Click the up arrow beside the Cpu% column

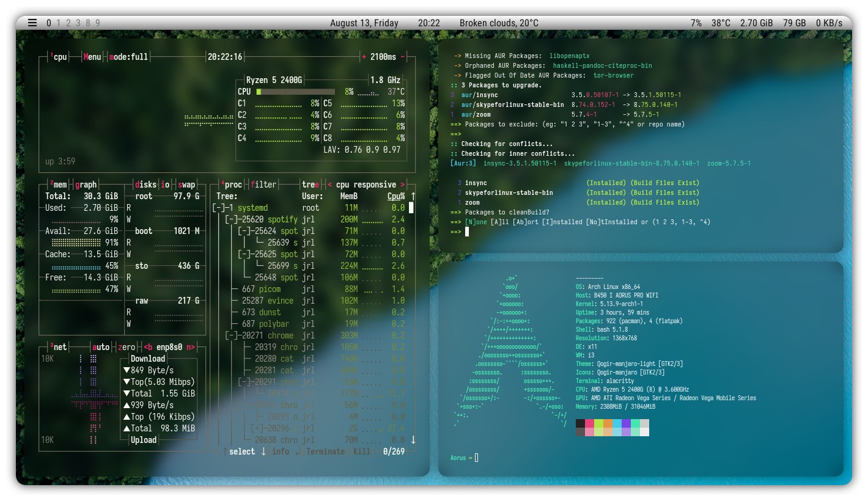tap(413, 196)
